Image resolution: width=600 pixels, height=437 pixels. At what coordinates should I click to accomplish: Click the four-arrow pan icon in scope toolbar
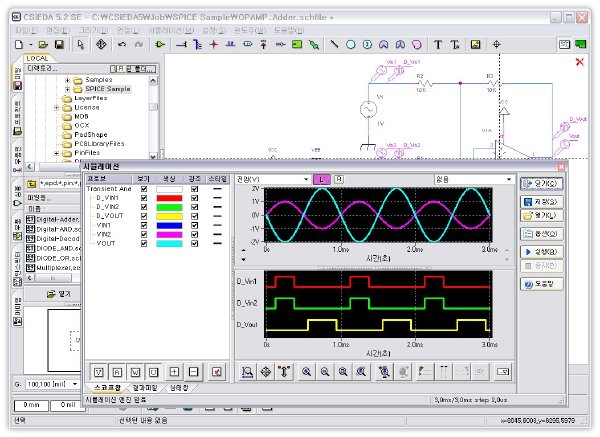coord(266,372)
